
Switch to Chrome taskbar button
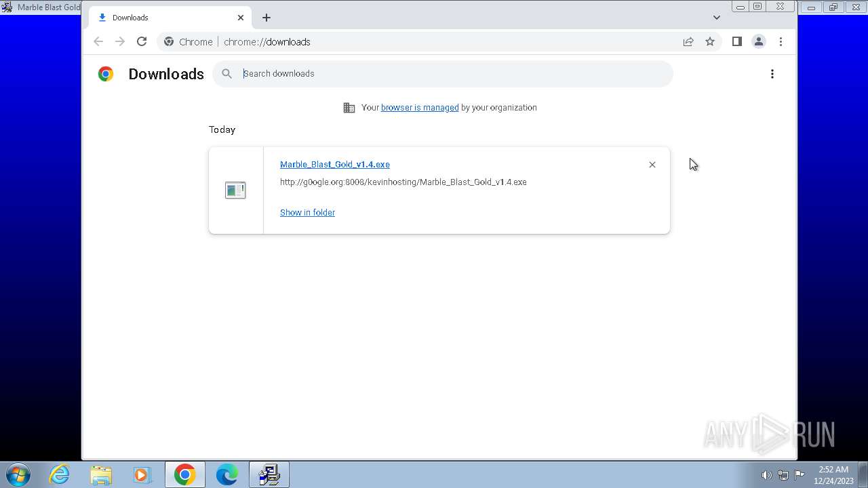point(184,474)
